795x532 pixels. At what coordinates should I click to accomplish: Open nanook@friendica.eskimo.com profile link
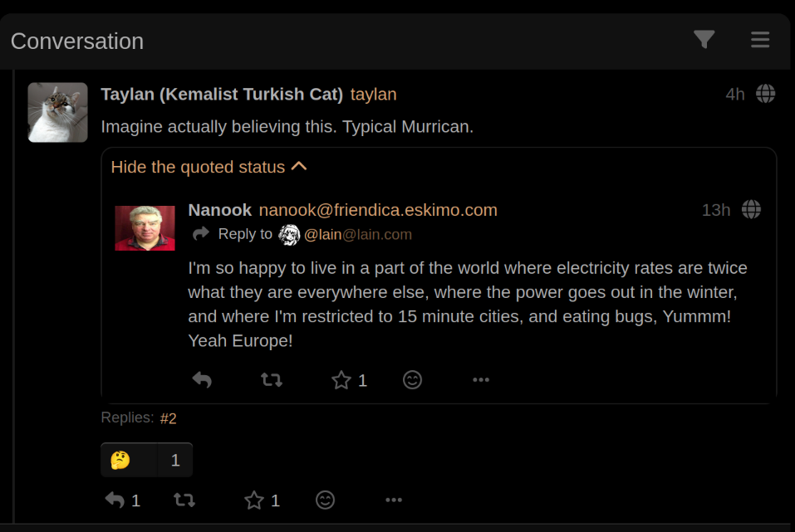378,210
